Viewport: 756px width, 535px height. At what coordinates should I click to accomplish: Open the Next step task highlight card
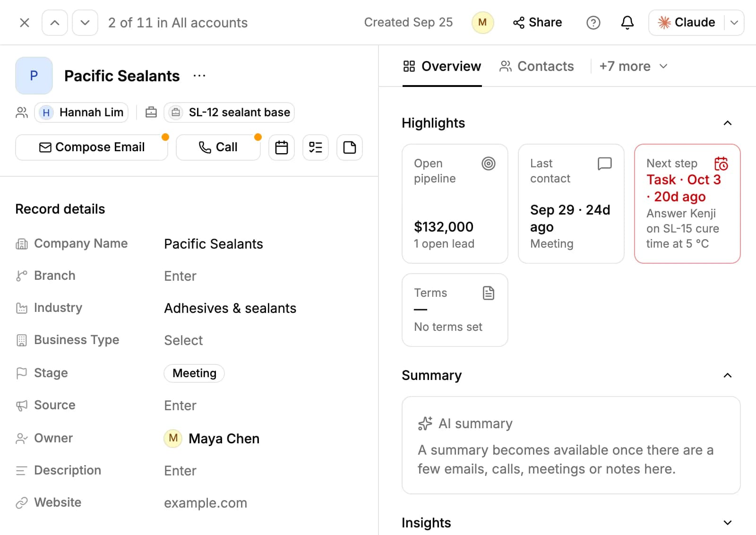pyautogui.click(x=687, y=204)
